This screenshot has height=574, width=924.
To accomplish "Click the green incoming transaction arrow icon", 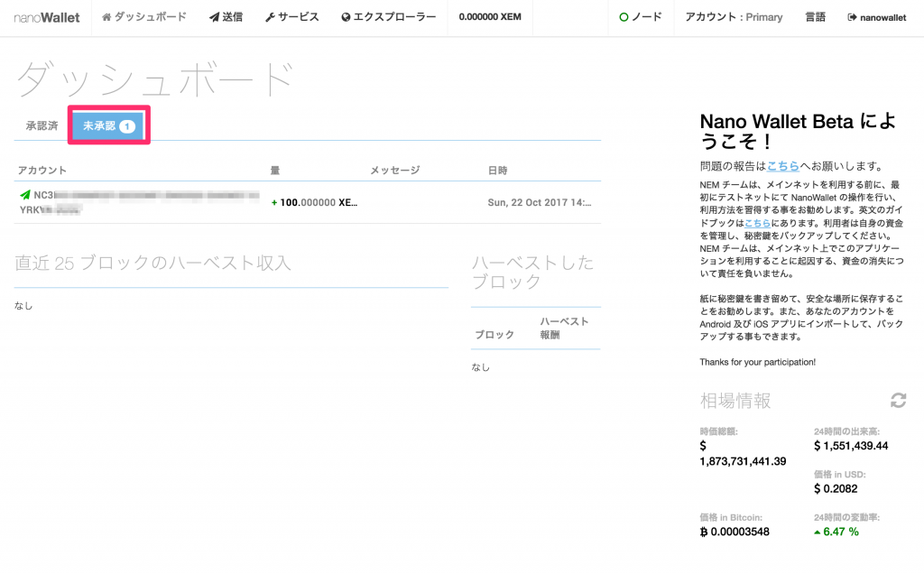I will [24, 194].
